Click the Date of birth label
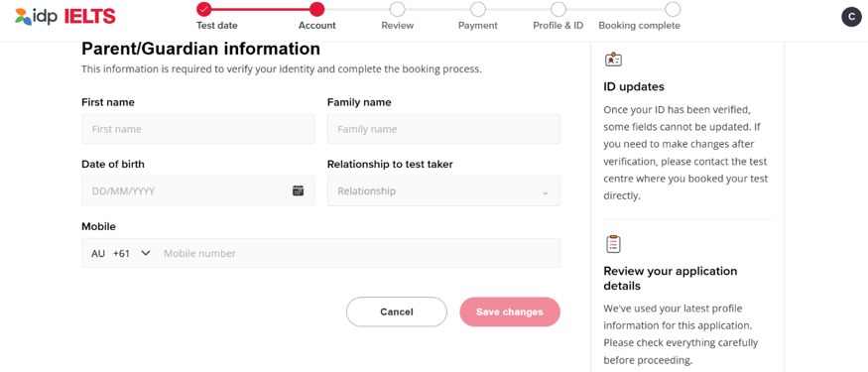 click(x=113, y=165)
